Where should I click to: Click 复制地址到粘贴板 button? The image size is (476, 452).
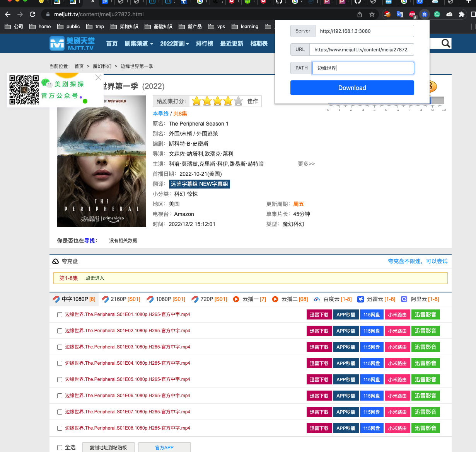(108, 447)
